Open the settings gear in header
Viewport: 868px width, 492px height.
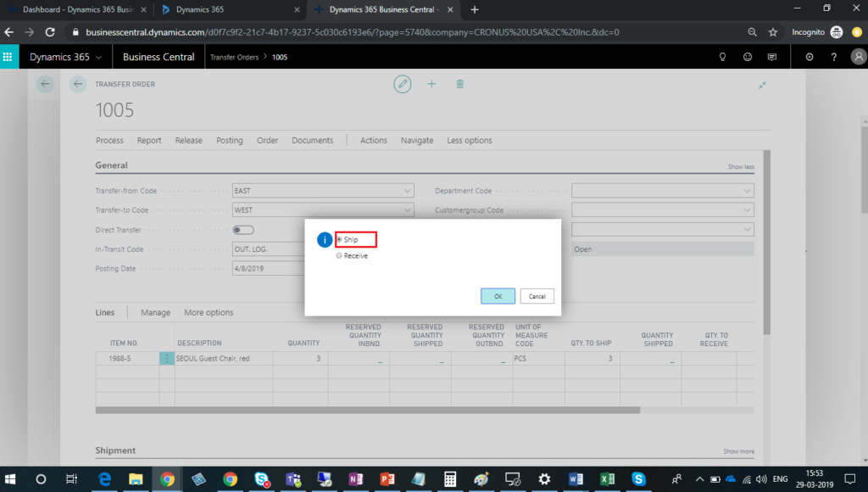point(810,57)
